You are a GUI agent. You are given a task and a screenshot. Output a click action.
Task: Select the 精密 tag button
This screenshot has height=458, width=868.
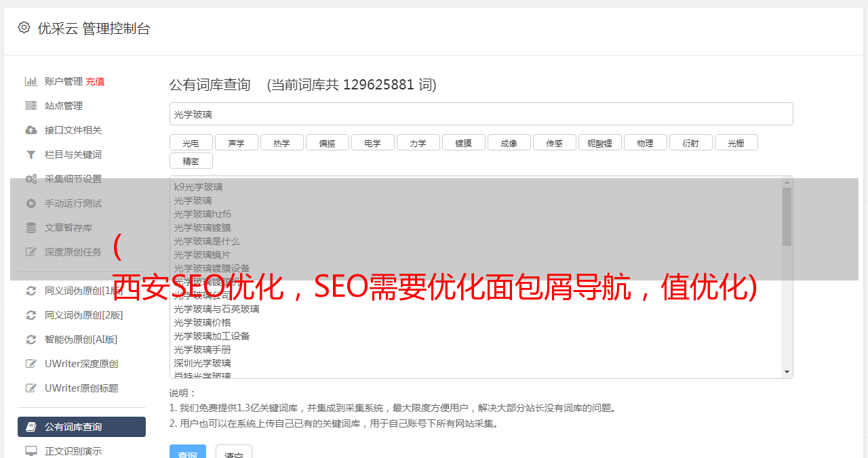click(x=191, y=161)
